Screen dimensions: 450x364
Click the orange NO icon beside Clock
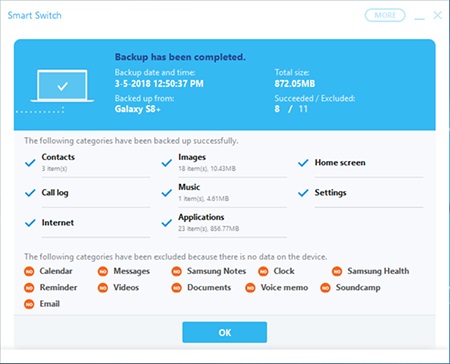pos(263,271)
